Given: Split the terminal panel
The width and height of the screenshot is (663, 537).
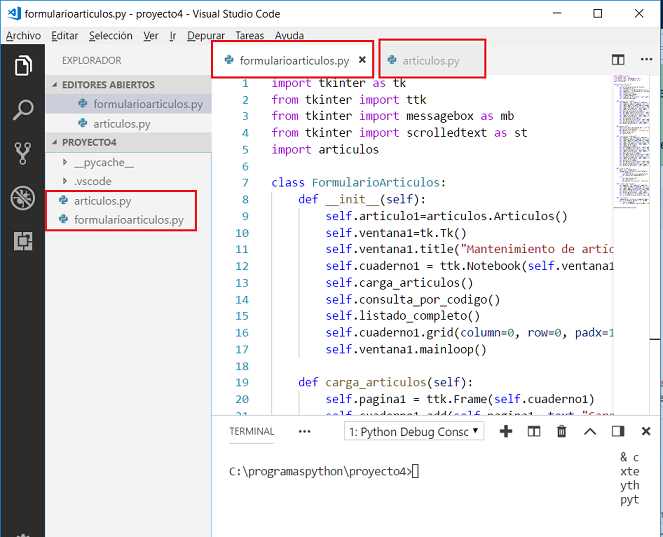Looking at the screenshot, I should (534, 431).
